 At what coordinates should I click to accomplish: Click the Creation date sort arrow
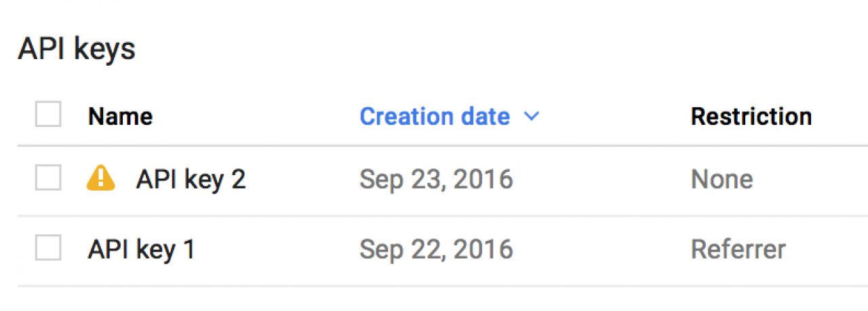coord(532,117)
